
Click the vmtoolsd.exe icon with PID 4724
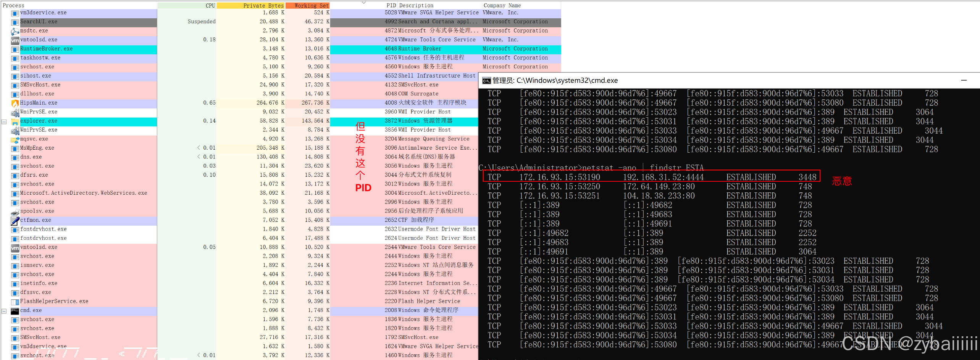pos(15,40)
